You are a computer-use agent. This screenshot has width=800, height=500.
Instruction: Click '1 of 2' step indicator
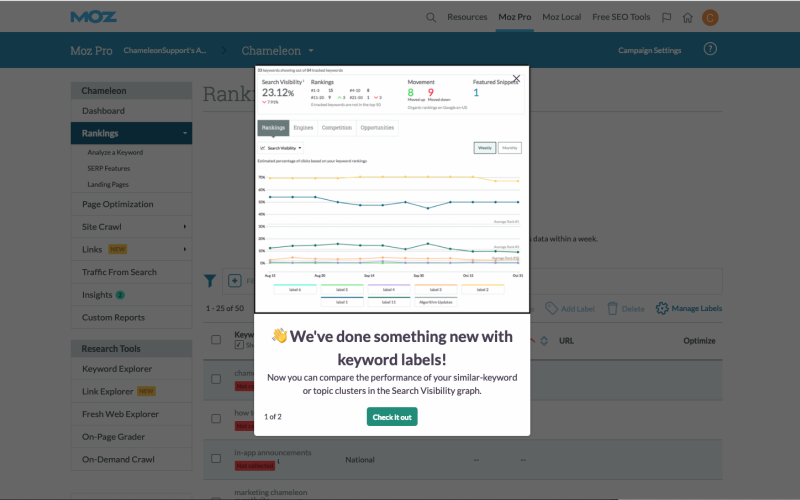272,417
